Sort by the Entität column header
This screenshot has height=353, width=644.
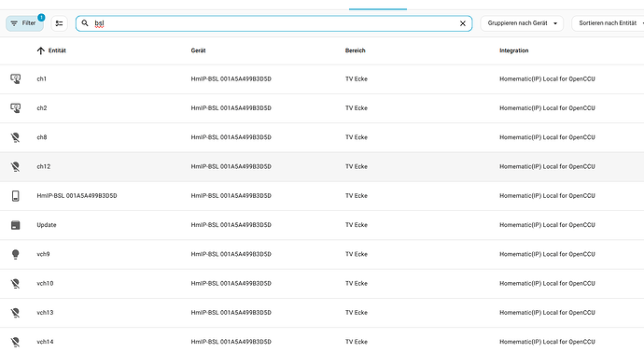[x=57, y=50]
